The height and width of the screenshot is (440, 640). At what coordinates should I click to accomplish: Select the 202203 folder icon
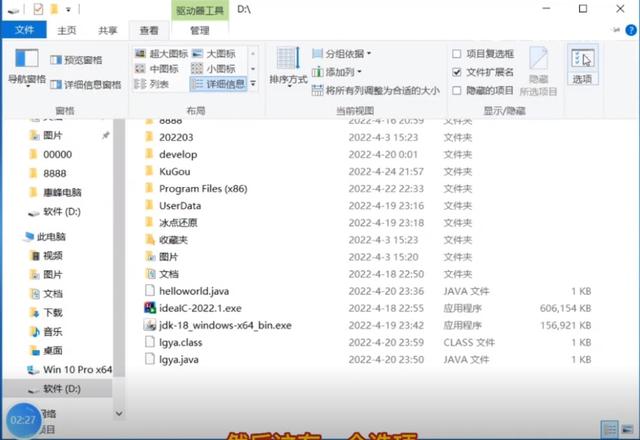point(149,137)
